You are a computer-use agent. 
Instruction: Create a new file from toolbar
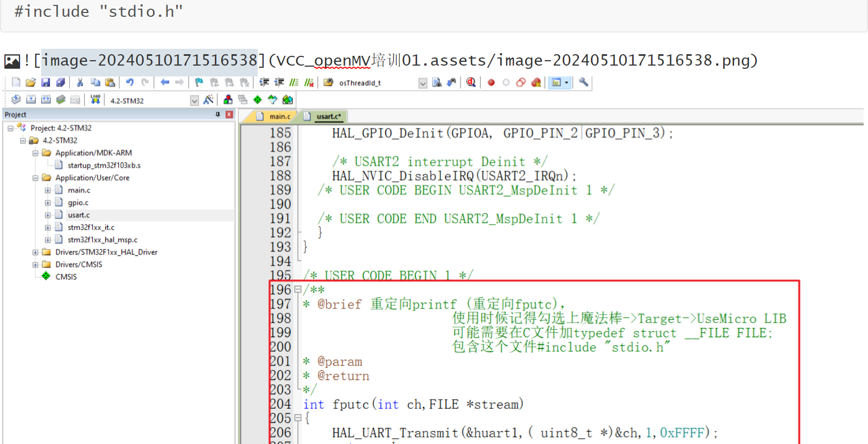(16, 82)
